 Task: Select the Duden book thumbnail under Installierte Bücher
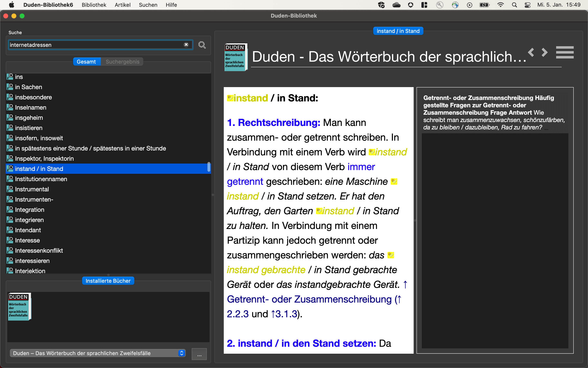coord(19,307)
